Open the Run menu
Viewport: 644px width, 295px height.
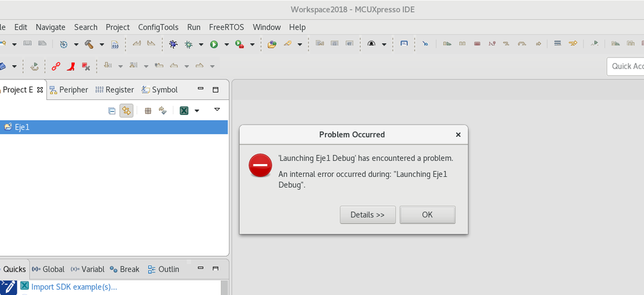click(194, 27)
